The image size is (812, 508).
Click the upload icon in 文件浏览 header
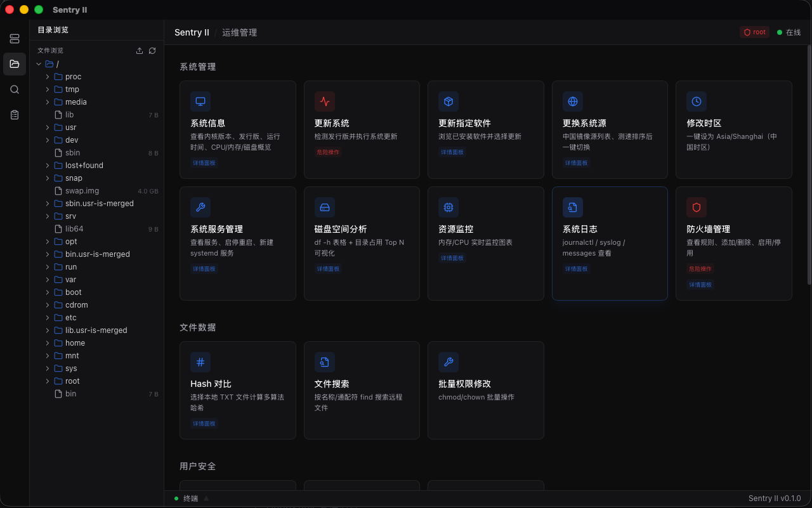pyautogui.click(x=140, y=51)
